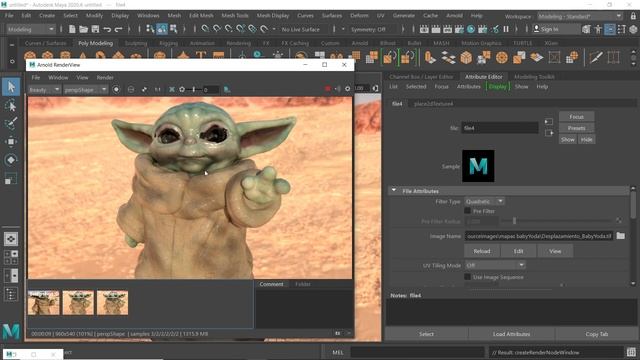Screen dimensions: 640x360
Task: Toggle the outliner layout button in left sidebar
Action: pos(11,294)
